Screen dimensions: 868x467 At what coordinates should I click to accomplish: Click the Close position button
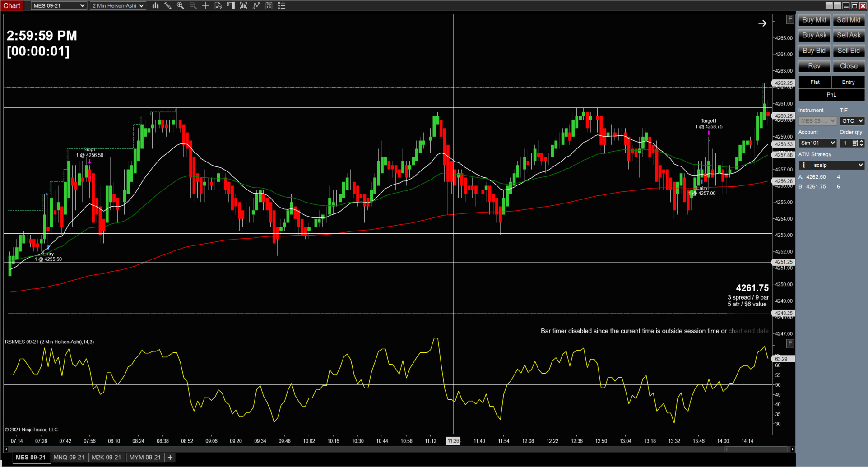(x=849, y=66)
